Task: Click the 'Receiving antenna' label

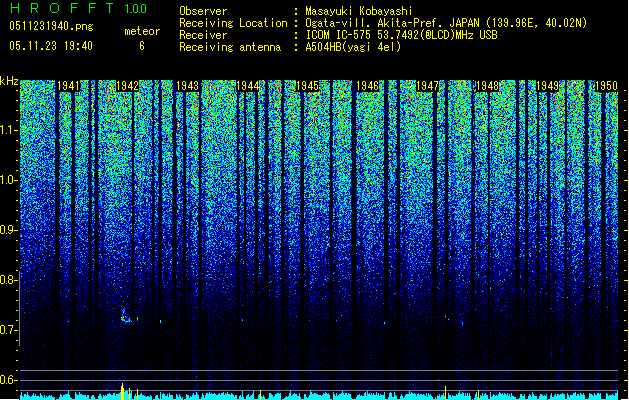Action: 230,47
